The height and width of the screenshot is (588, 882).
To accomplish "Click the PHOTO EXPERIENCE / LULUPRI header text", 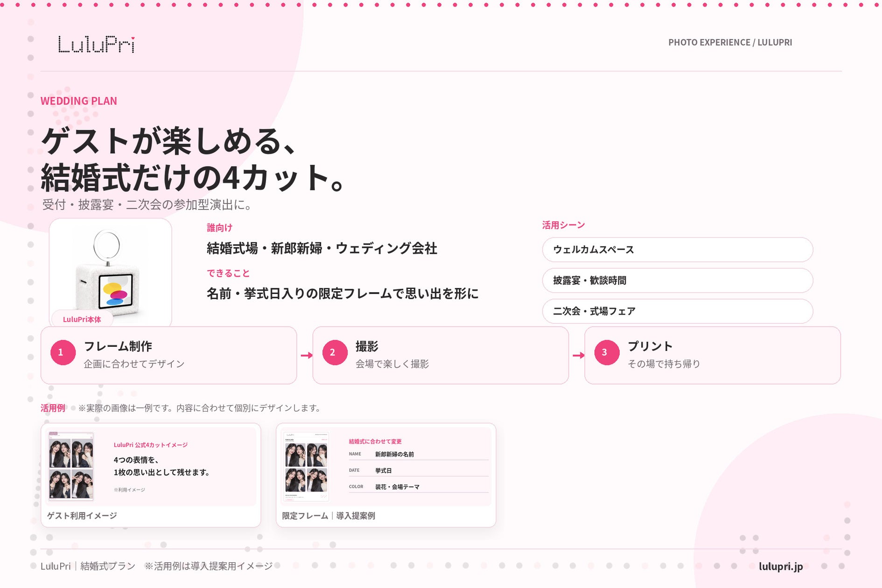I will click(x=730, y=42).
